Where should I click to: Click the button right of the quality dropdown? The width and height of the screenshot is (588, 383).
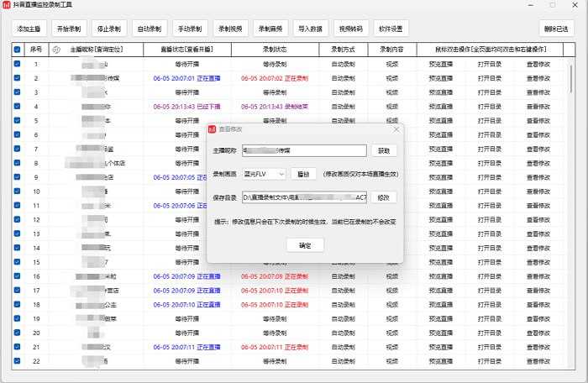tap(303, 174)
